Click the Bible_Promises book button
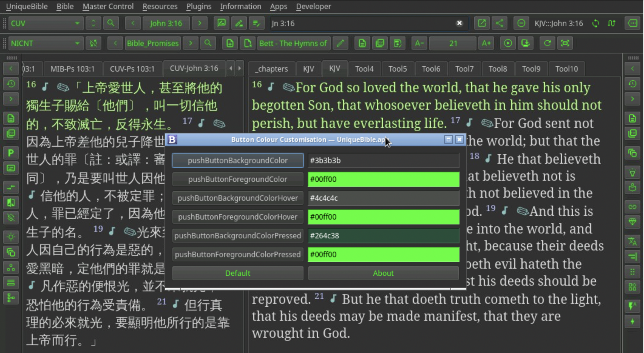The image size is (644, 353). point(152,43)
